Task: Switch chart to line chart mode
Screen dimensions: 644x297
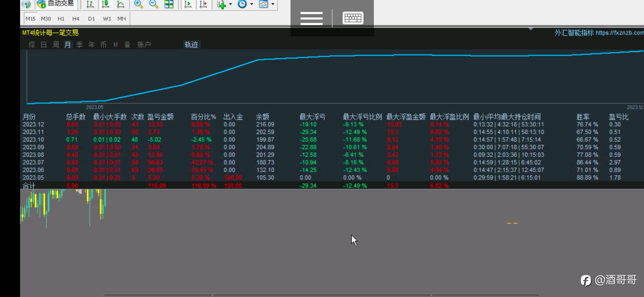Action: [x=121, y=4]
